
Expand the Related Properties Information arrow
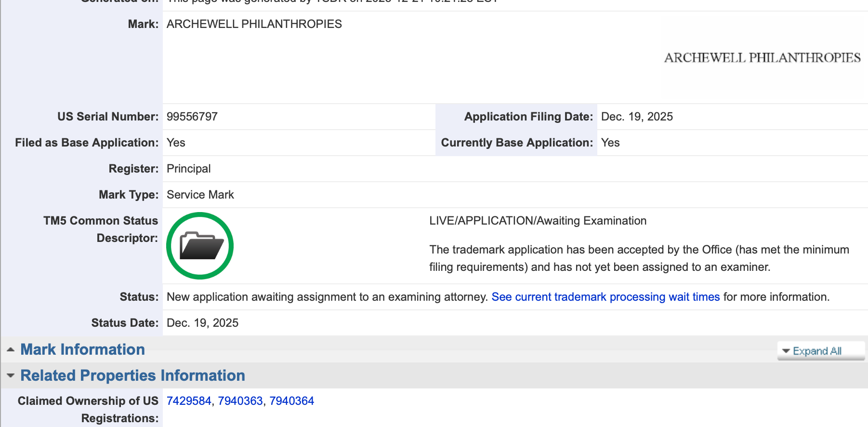click(11, 375)
